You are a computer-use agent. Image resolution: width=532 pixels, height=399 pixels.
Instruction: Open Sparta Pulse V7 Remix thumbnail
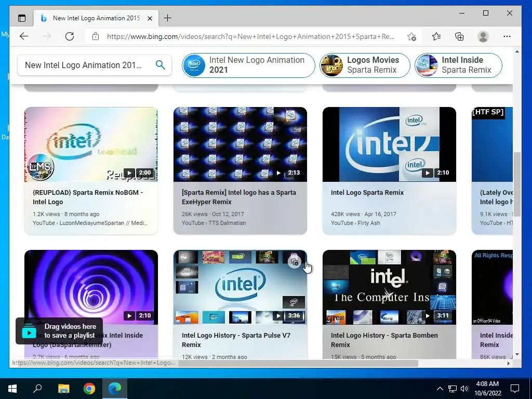tap(240, 287)
